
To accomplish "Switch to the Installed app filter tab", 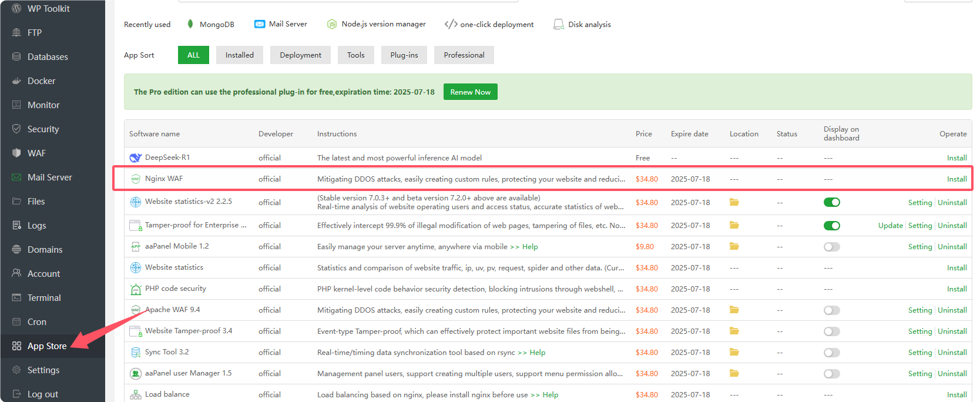I will [239, 55].
